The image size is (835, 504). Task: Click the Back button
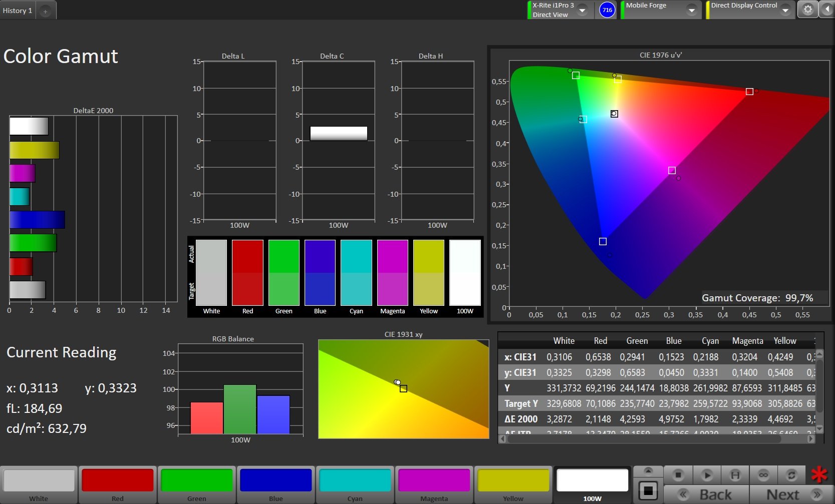(706, 494)
